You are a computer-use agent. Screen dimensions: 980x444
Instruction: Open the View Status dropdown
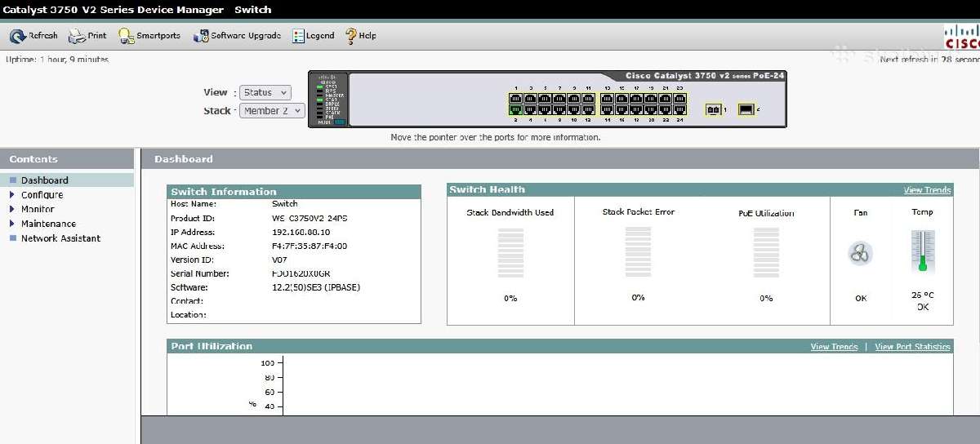(x=265, y=93)
